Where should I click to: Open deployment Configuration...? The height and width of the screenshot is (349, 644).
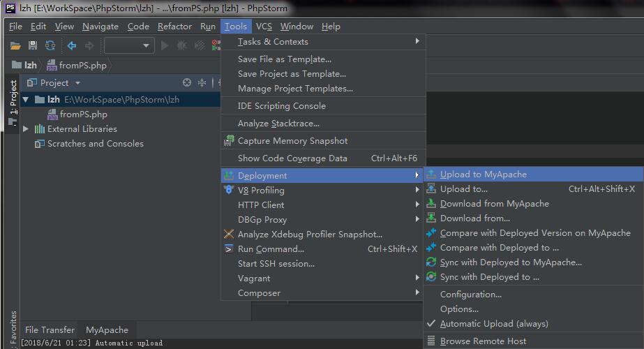pyautogui.click(x=534, y=295)
